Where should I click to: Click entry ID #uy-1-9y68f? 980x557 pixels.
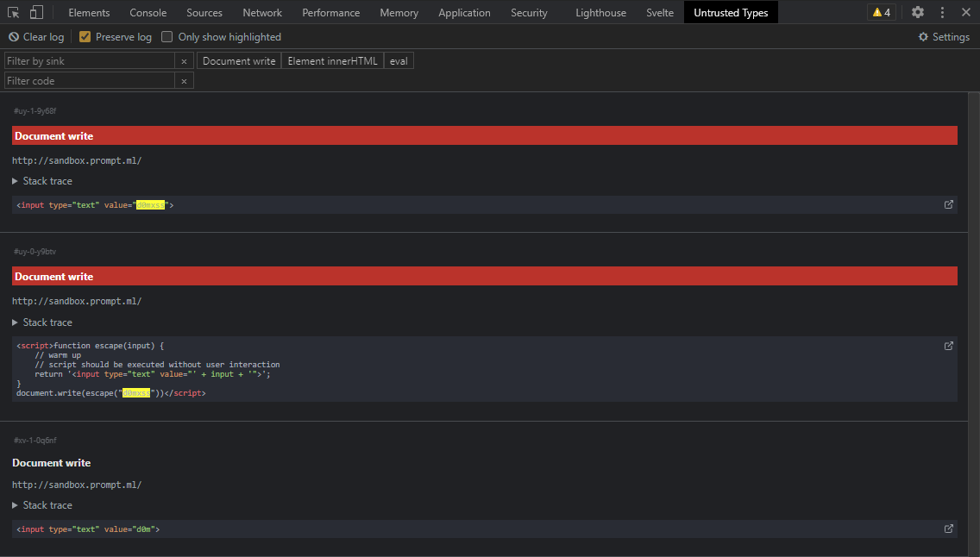point(35,111)
